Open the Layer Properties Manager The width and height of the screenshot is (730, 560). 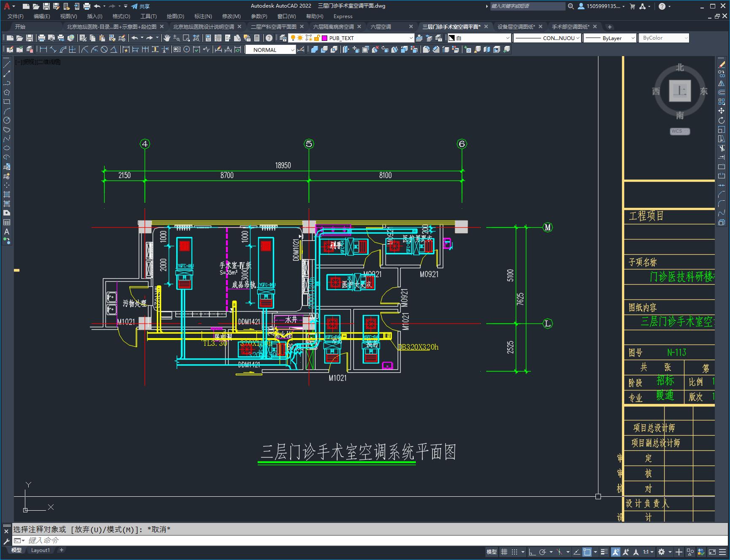pos(283,38)
